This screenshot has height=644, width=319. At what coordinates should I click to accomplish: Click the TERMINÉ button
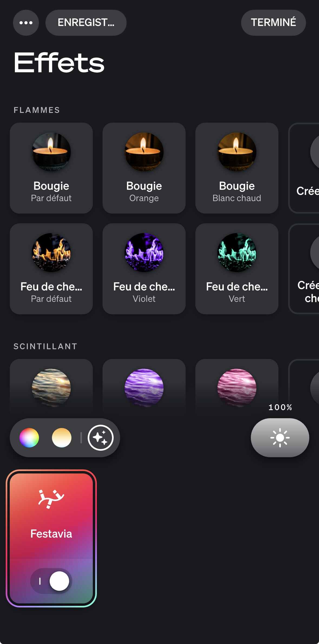(x=273, y=23)
